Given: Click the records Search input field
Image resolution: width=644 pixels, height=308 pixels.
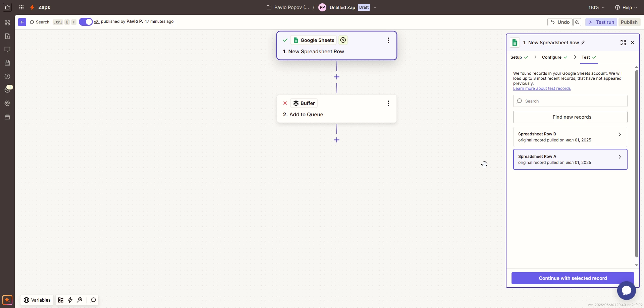Looking at the screenshot, I should pos(570,101).
